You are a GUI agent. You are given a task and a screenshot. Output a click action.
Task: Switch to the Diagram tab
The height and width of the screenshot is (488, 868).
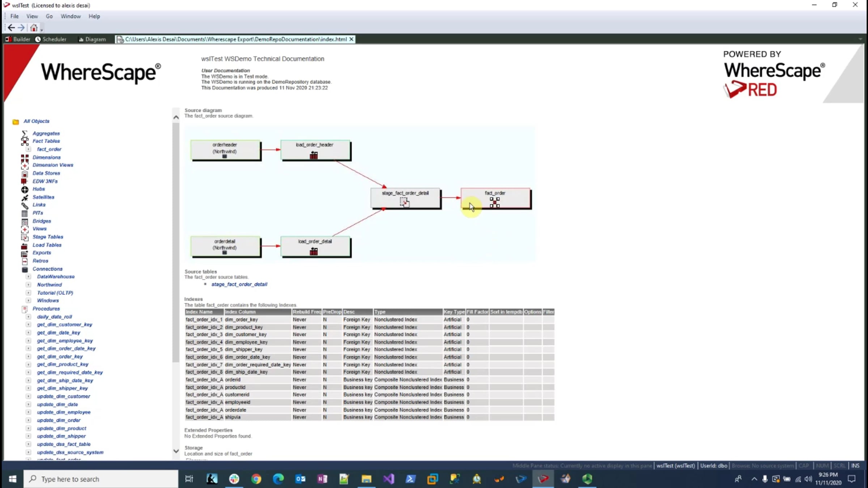(x=92, y=39)
